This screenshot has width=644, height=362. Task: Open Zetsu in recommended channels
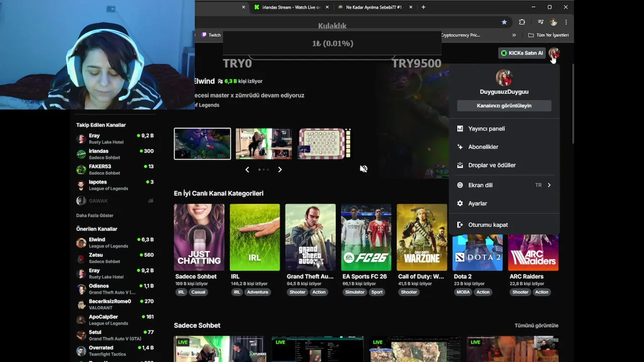pos(115,258)
